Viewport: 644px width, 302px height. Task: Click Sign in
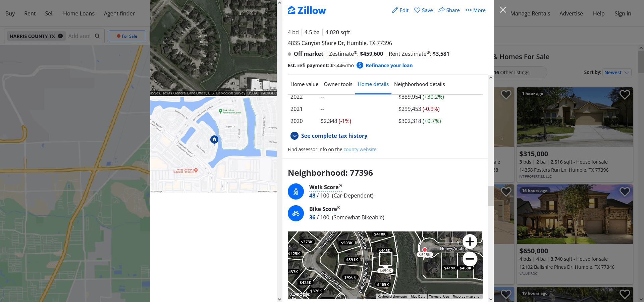point(623,13)
